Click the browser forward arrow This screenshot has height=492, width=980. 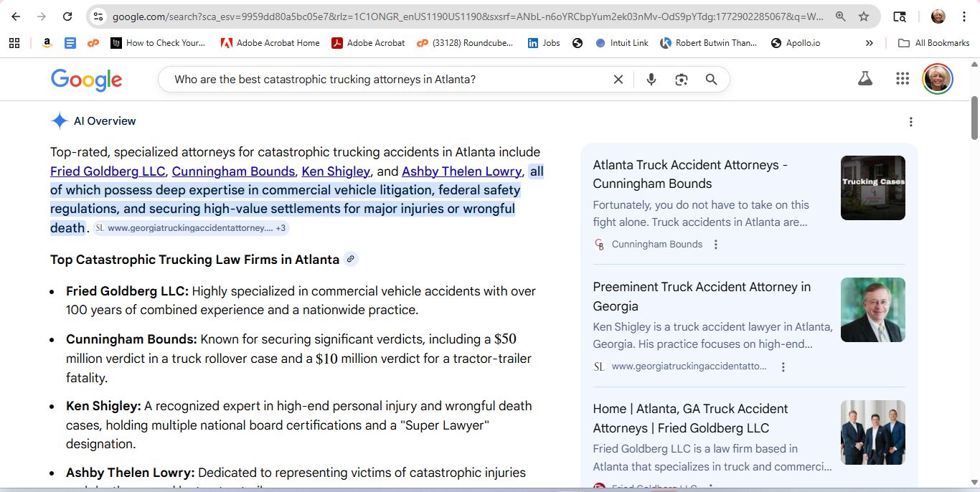pyautogui.click(x=42, y=16)
